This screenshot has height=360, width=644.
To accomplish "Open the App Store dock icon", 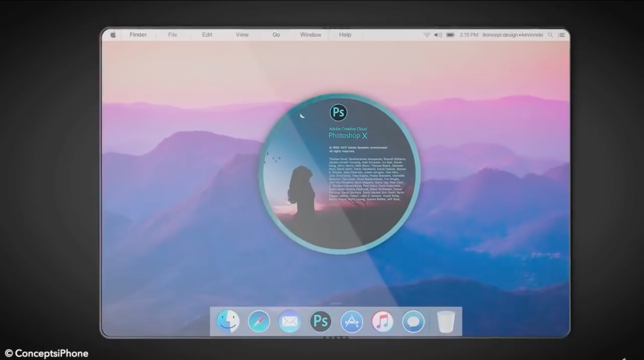I will [352, 321].
